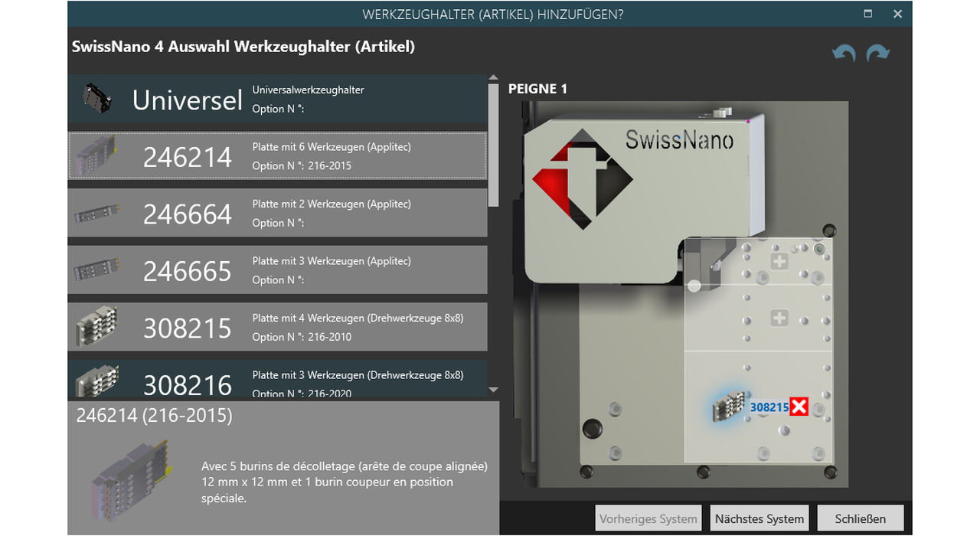Click the Universel tool holder icon
The height and width of the screenshot is (536, 980).
tap(97, 99)
